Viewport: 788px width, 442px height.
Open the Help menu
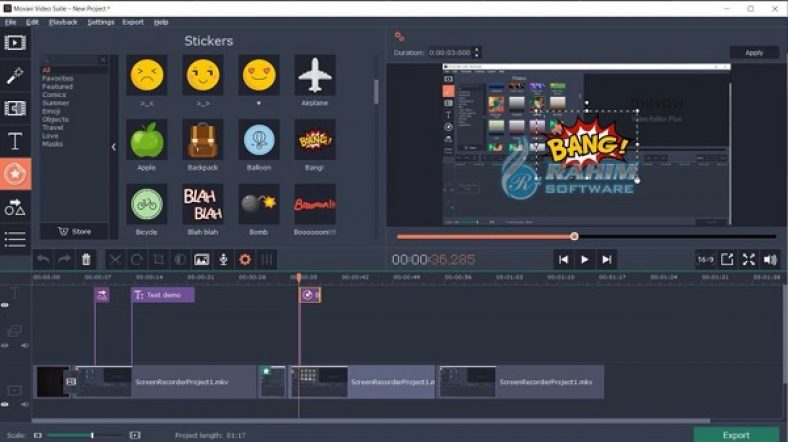pyautogui.click(x=161, y=22)
